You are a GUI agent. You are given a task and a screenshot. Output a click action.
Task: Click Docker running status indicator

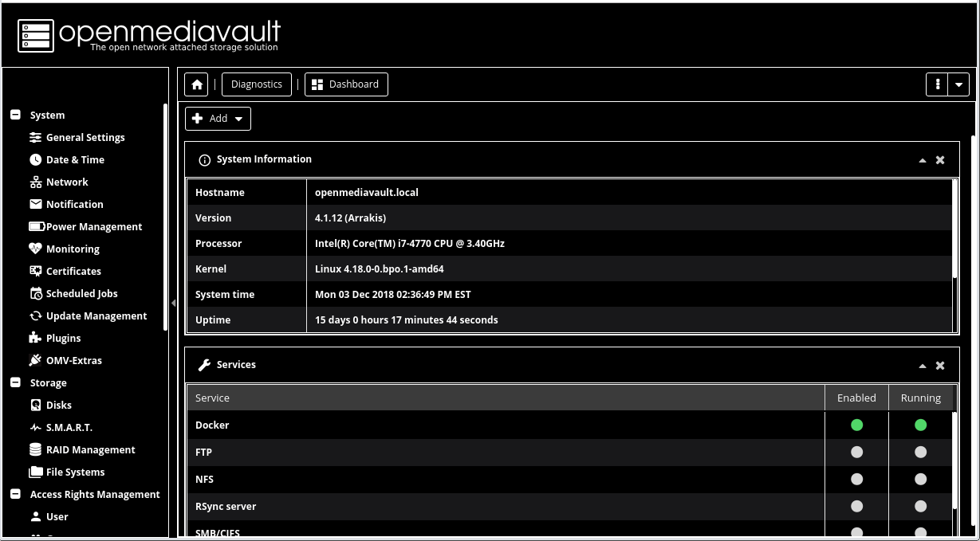tap(920, 425)
